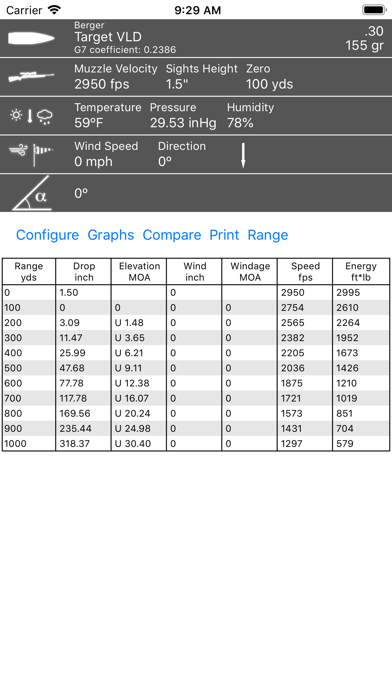Open the Range link
The image size is (392, 696).
[268, 235]
